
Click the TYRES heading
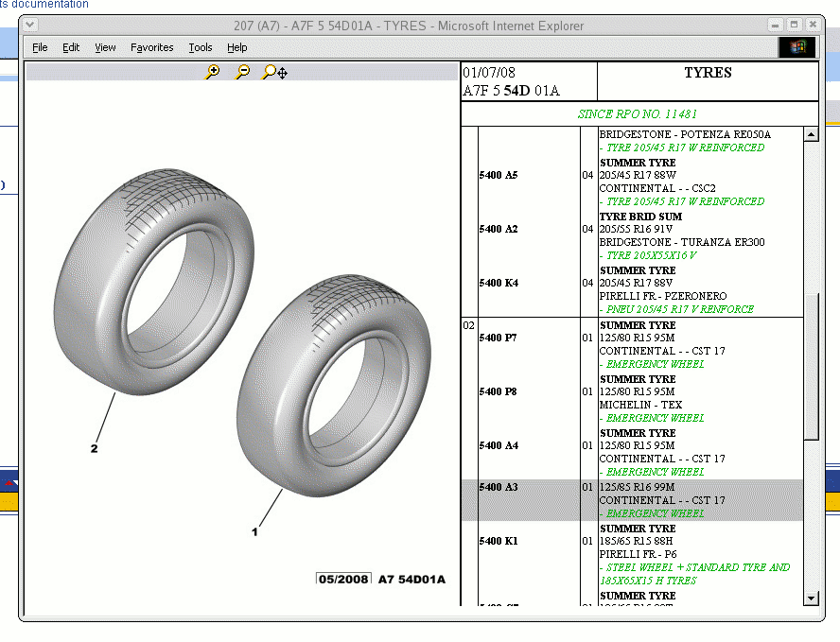pyautogui.click(x=708, y=73)
